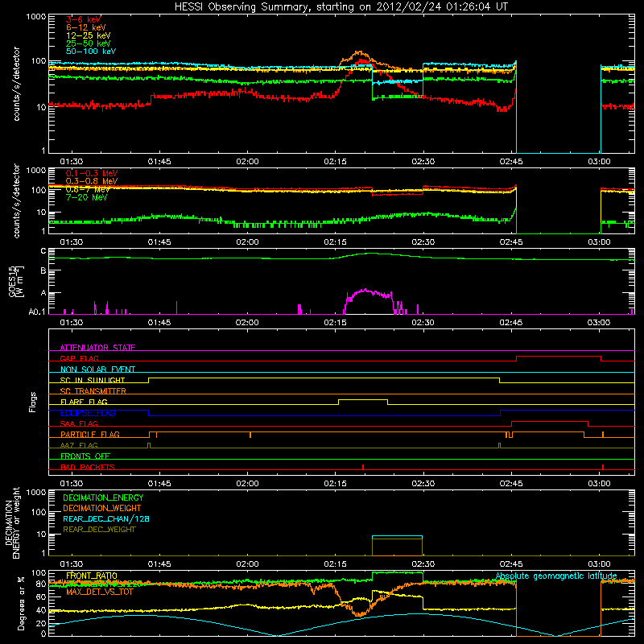
Task: Select the ECLIPSE_FLAG label
Action: (88, 413)
